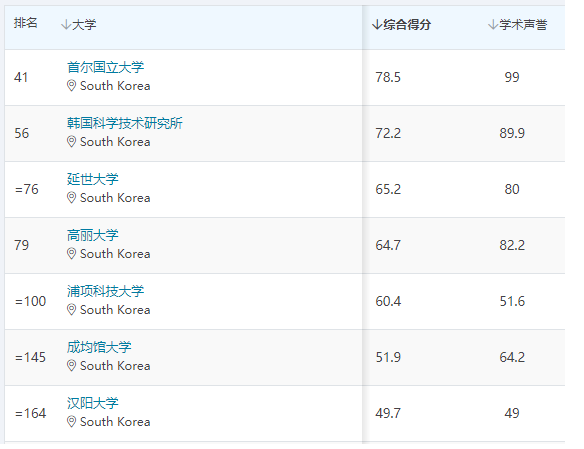Select rank cell 79

[x=21, y=245]
